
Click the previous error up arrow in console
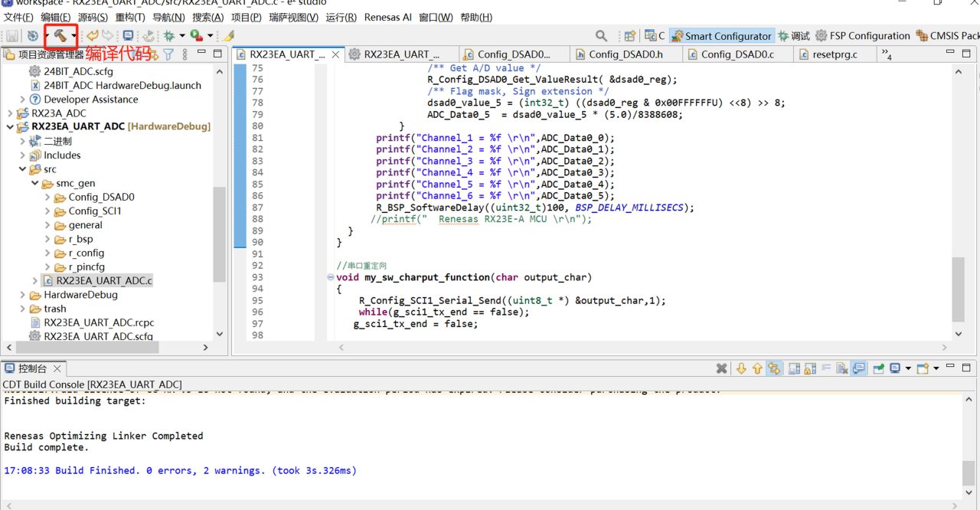pyautogui.click(x=757, y=368)
